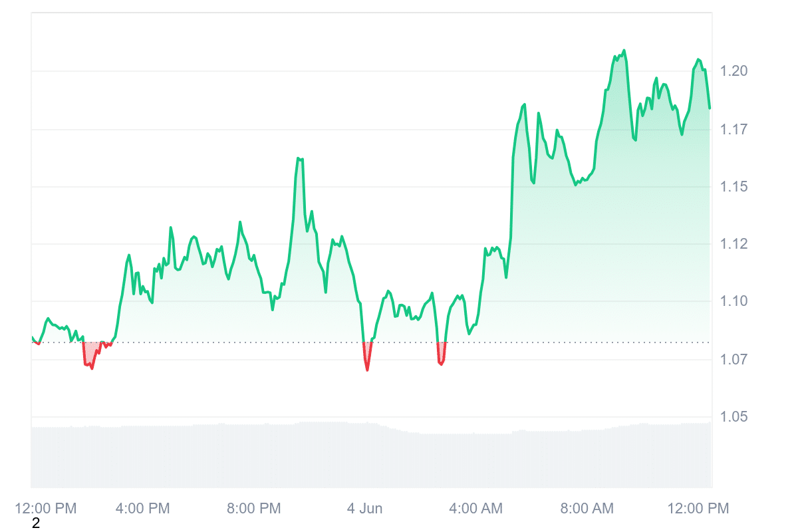Click the 4:00 AM time axis label
Viewport: 798px width, 532px height.
[x=476, y=509]
